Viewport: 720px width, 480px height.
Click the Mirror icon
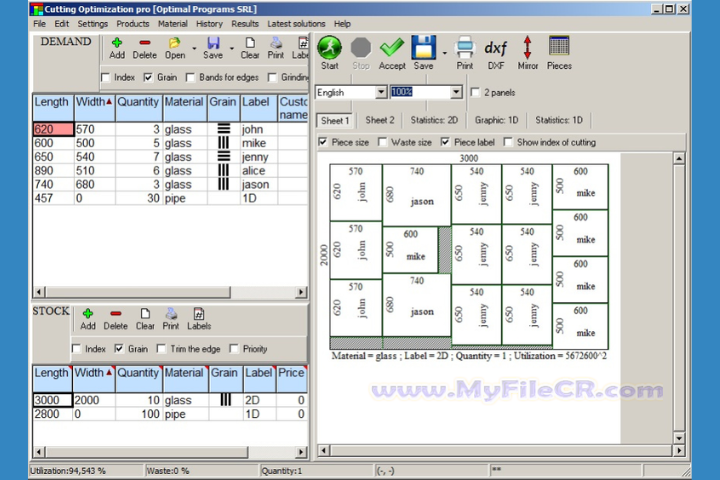click(527, 47)
